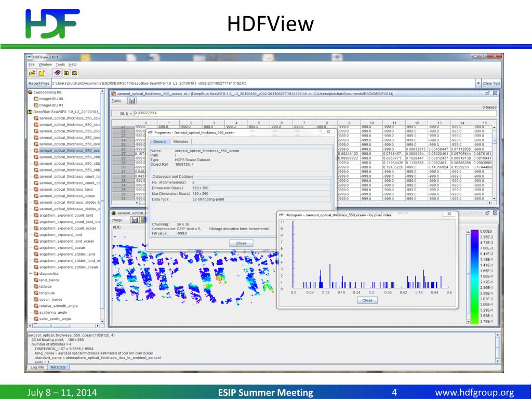Switch to the Attributes tab in Properties
Viewport: 532px width, 399px height.
(180, 141)
